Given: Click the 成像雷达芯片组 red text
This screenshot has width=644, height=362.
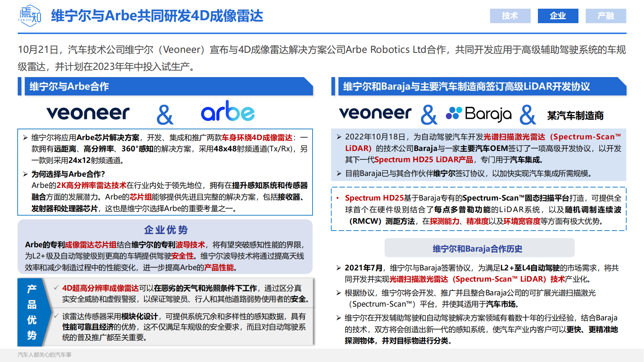Looking at the screenshot, I should pyautogui.click(x=91, y=245).
